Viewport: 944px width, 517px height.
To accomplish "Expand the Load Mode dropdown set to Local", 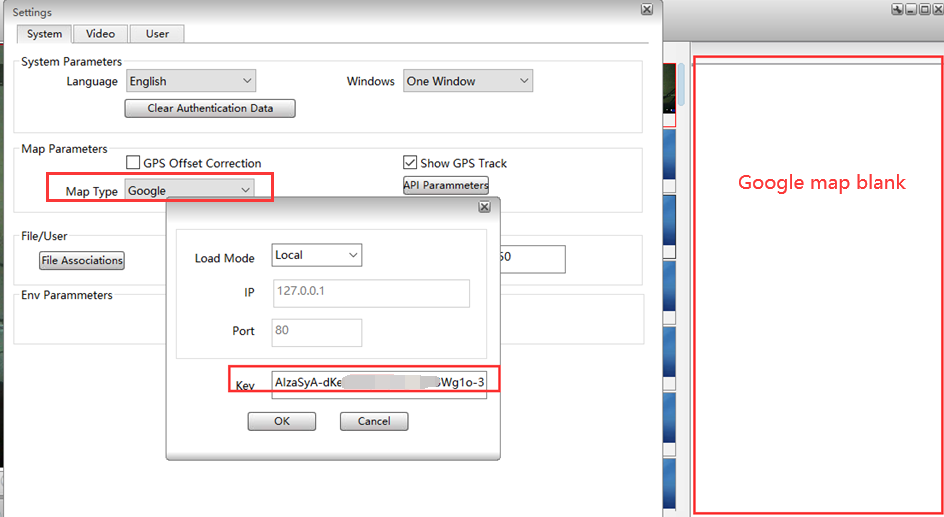I will [x=317, y=255].
